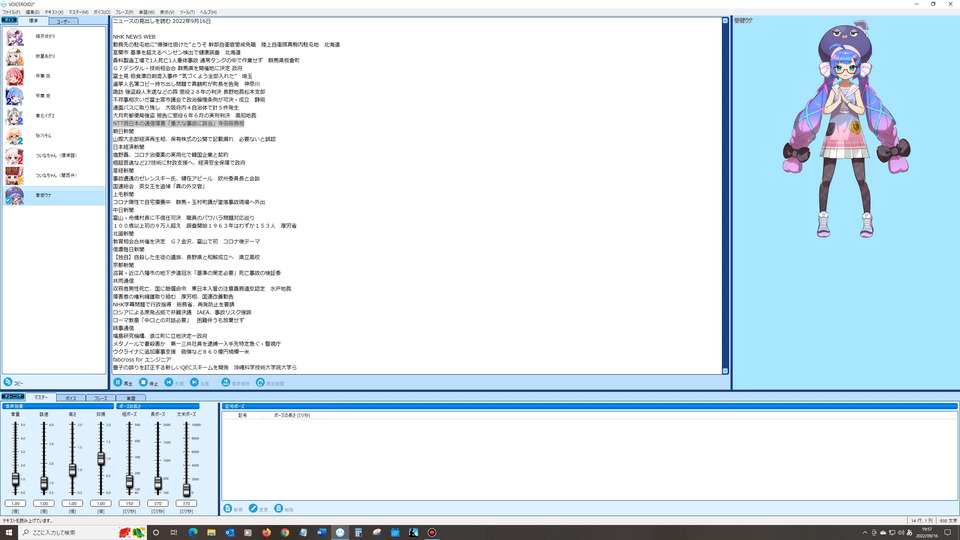Click the 再生 play button
960x540 pixels.
[118, 382]
